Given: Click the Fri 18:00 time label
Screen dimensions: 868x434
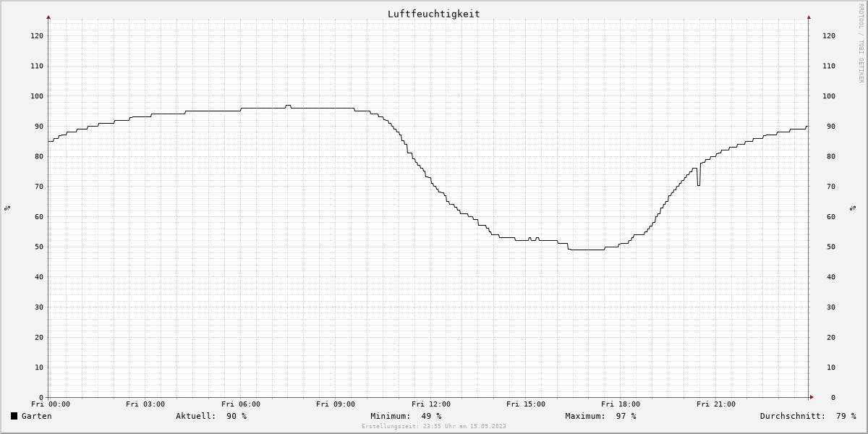Looking at the screenshot, I should [x=621, y=404].
